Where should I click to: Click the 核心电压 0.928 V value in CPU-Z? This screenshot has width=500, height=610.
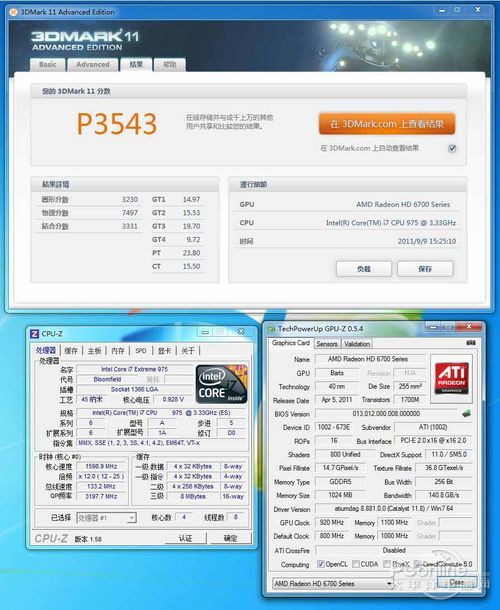tap(173, 399)
